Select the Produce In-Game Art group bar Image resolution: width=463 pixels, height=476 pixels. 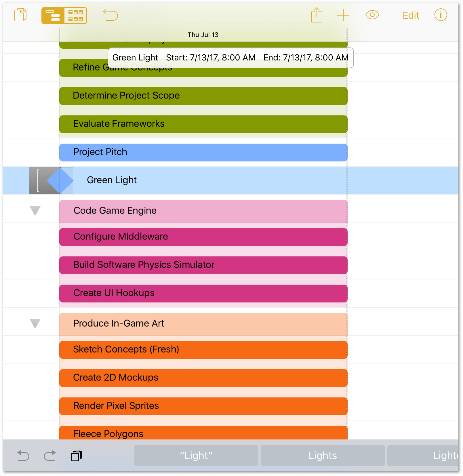click(x=203, y=324)
